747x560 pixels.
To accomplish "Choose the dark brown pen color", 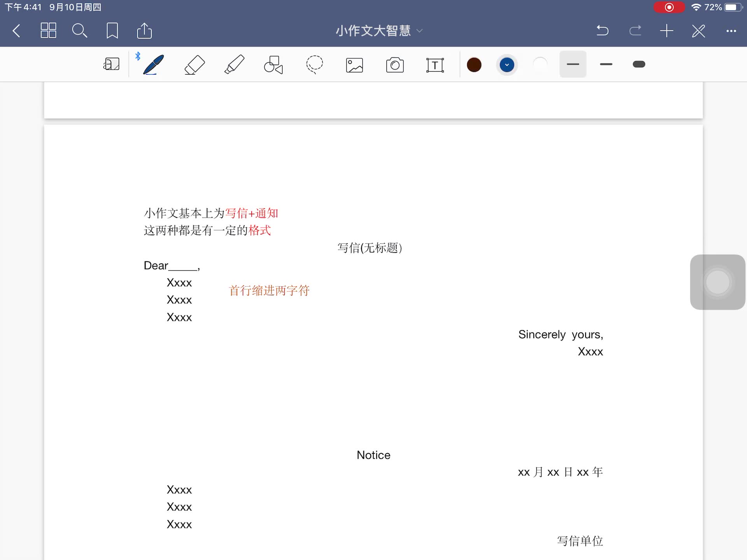I will point(474,65).
